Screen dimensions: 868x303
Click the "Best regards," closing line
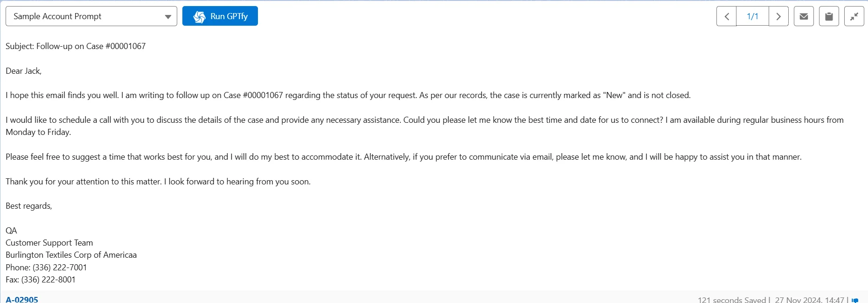[x=29, y=206]
